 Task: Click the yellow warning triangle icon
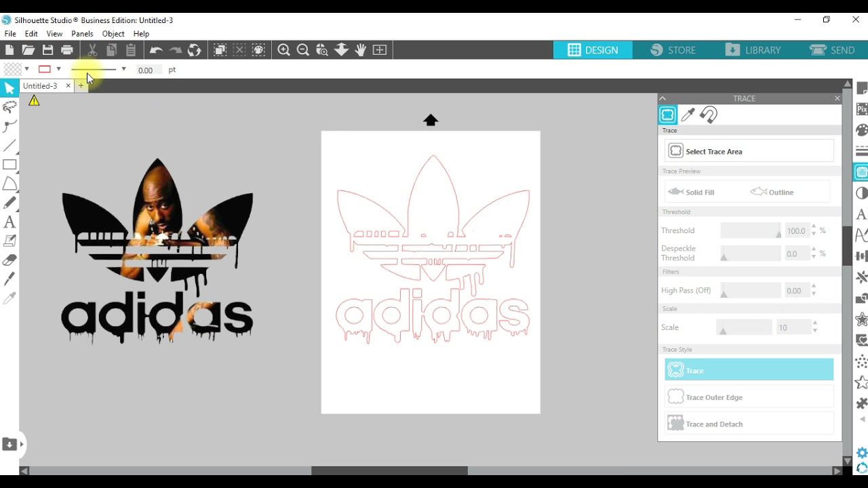(34, 101)
